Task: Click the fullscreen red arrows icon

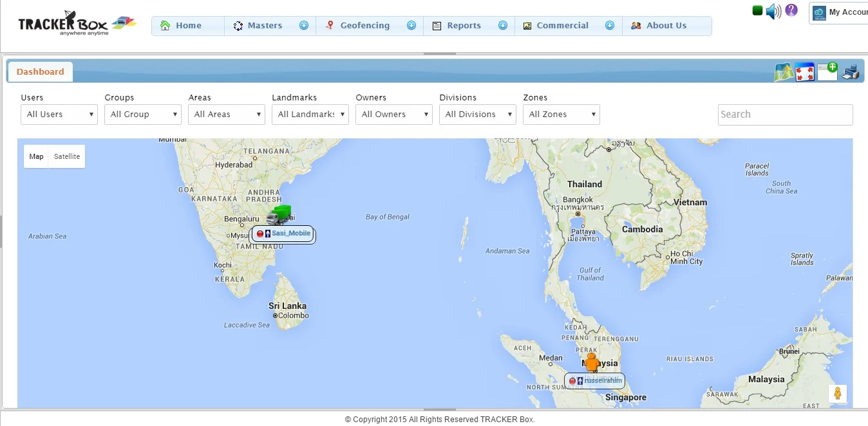Action: click(x=805, y=72)
